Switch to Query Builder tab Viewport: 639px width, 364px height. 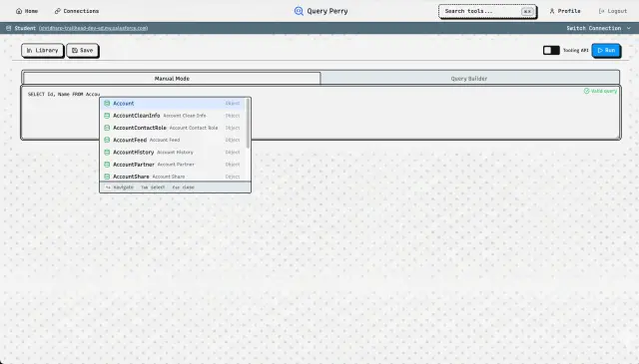click(x=469, y=78)
